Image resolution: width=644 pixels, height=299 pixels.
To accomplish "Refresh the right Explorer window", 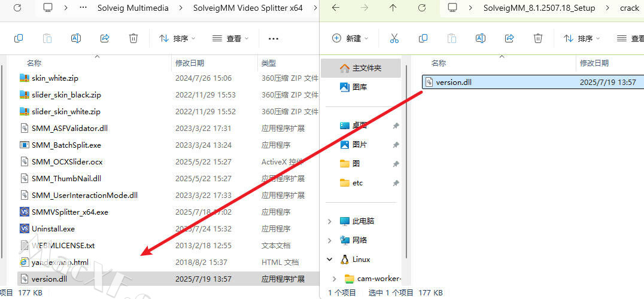I will [x=422, y=8].
